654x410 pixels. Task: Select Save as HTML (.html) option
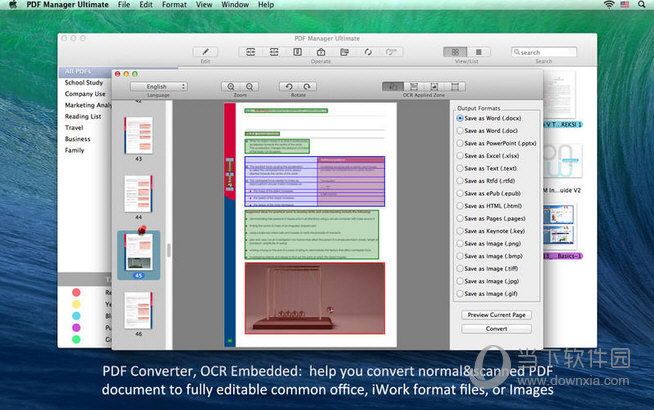pos(489,206)
